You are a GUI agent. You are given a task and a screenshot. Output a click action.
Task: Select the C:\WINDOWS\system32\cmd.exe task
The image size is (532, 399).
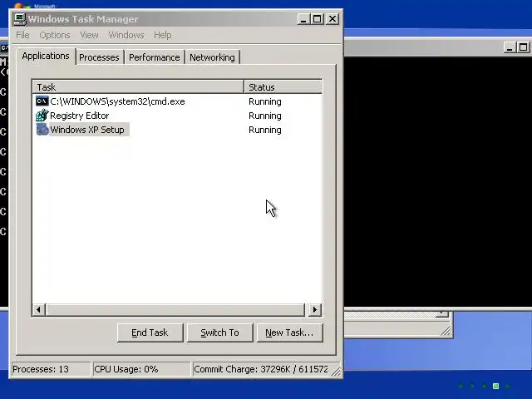(117, 101)
